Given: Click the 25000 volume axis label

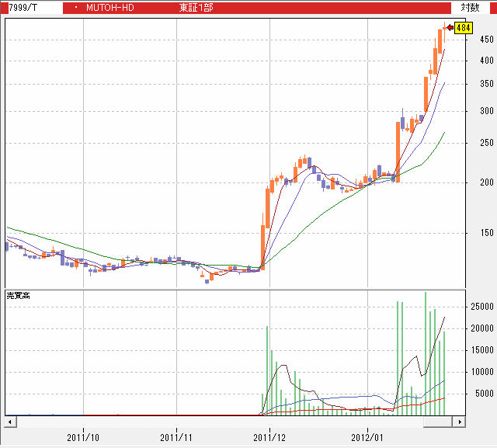Looking at the screenshot, I should [x=482, y=307].
